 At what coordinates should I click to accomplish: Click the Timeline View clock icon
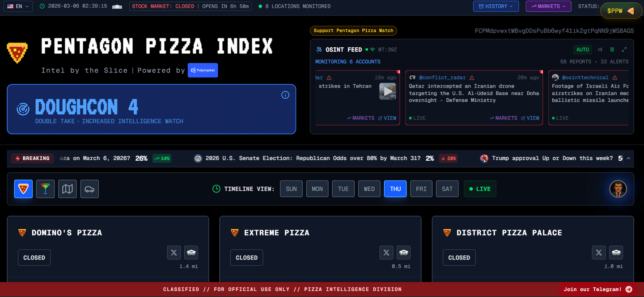216,189
